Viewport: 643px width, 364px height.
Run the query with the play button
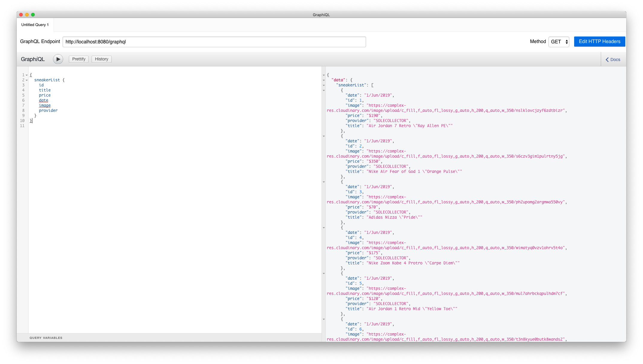coord(58,59)
